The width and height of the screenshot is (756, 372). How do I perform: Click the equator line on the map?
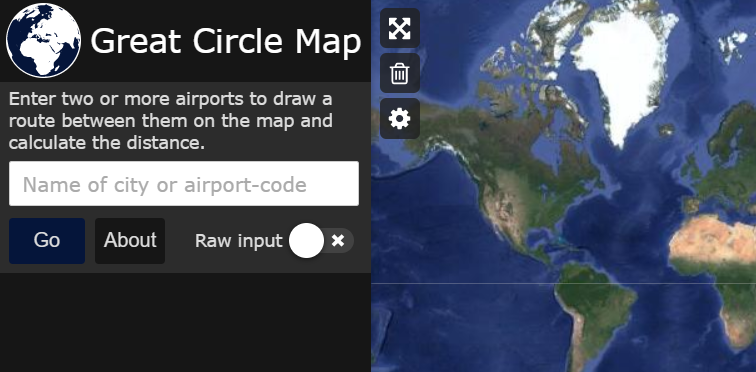[563, 283]
